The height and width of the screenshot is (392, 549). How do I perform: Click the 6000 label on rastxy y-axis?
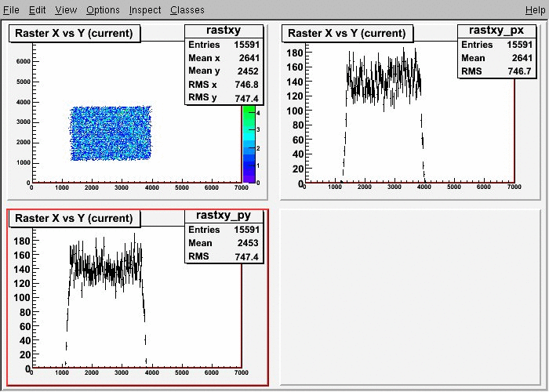(24, 61)
